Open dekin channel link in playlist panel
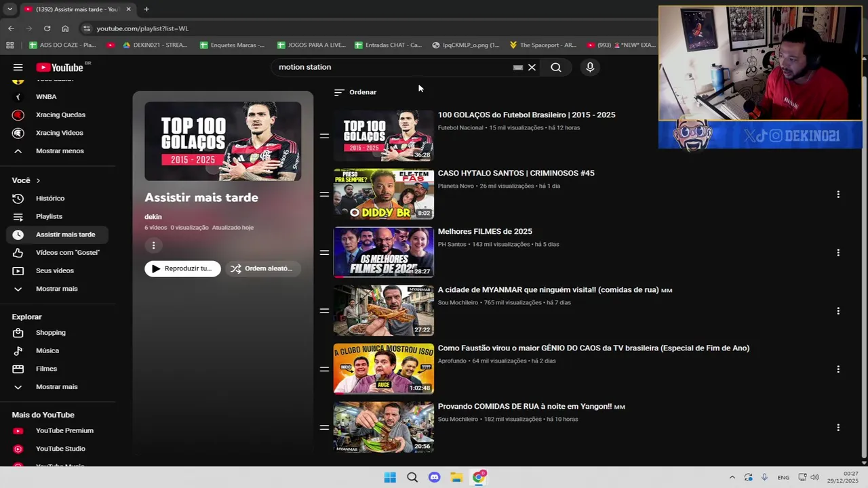Image resolution: width=868 pixels, height=488 pixels. point(153,217)
